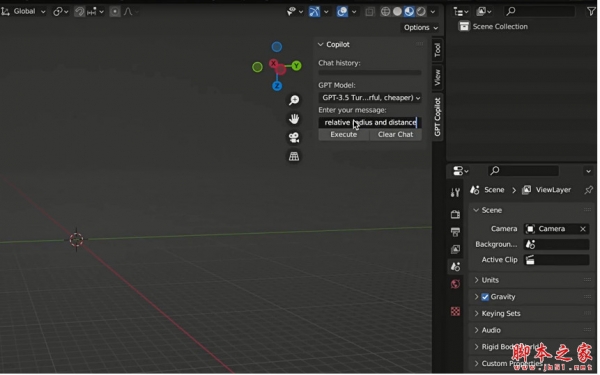Screen dimensions: 600x375
Task: Select solid viewport shading
Action: (x=398, y=11)
